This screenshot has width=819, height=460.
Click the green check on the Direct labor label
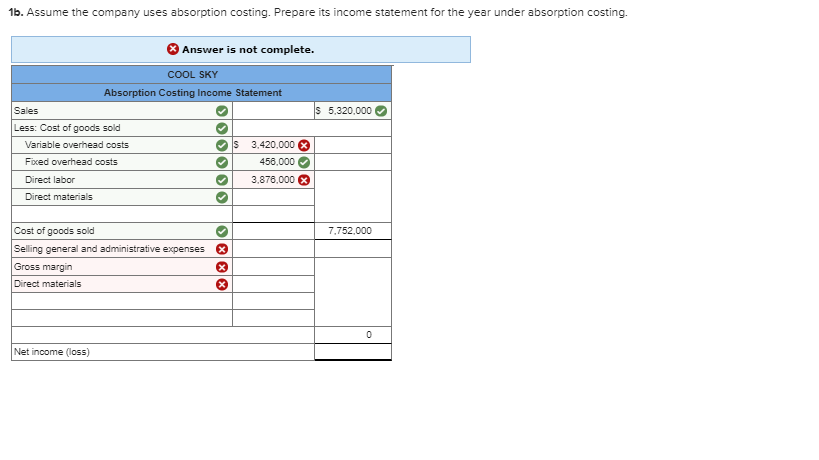[222, 180]
